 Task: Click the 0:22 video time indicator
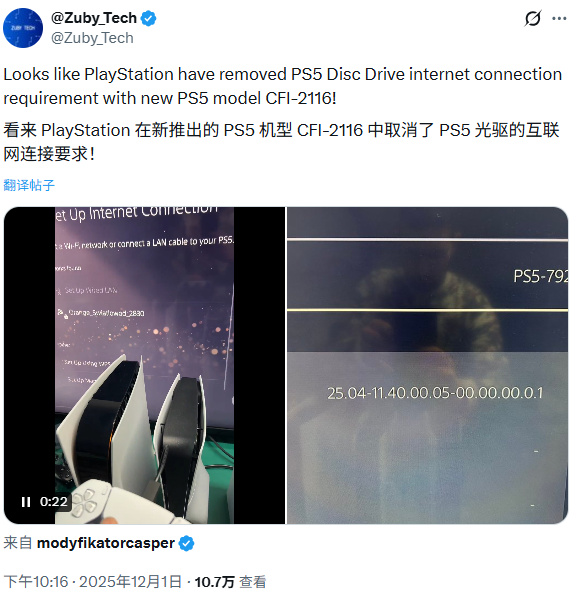pyautogui.click(x=54, y=501)
